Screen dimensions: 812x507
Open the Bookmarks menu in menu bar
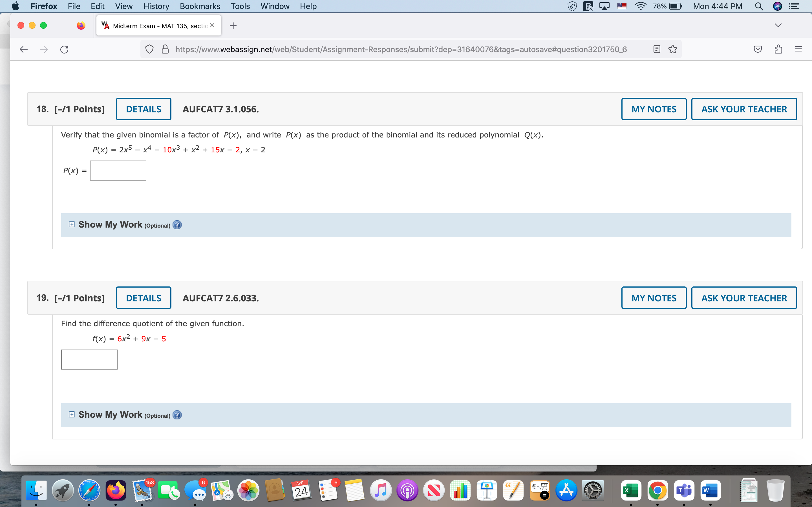pyautogui.click(x=200, y=6)
